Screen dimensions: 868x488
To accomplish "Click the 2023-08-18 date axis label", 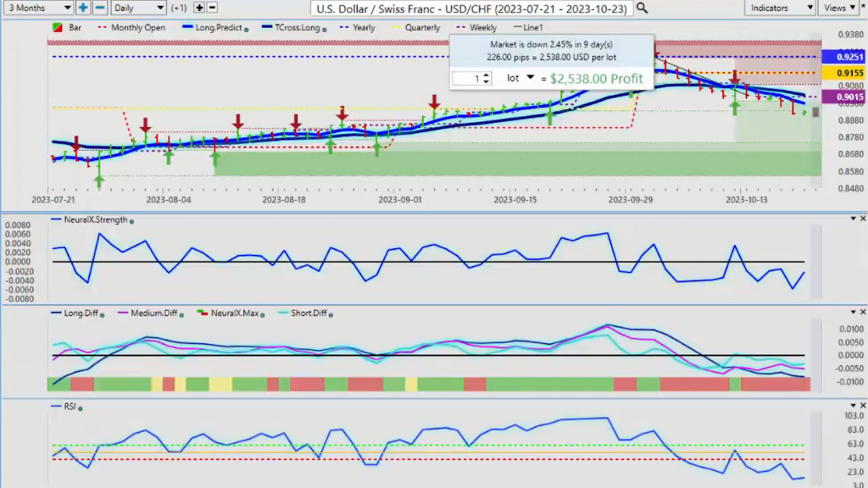I will point(284,200).
